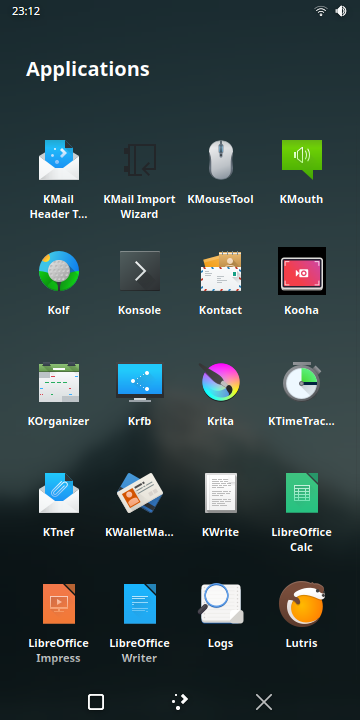Viewport: 360px width, 720px height.
Task: Tap the Kontact label text
Action: click(220, 310)
